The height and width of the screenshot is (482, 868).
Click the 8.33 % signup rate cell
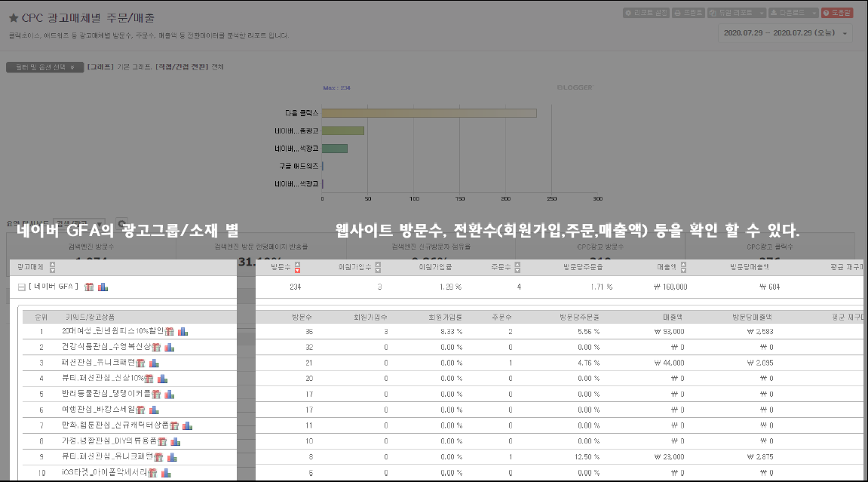pyautogui.click(x=451, y=331)
